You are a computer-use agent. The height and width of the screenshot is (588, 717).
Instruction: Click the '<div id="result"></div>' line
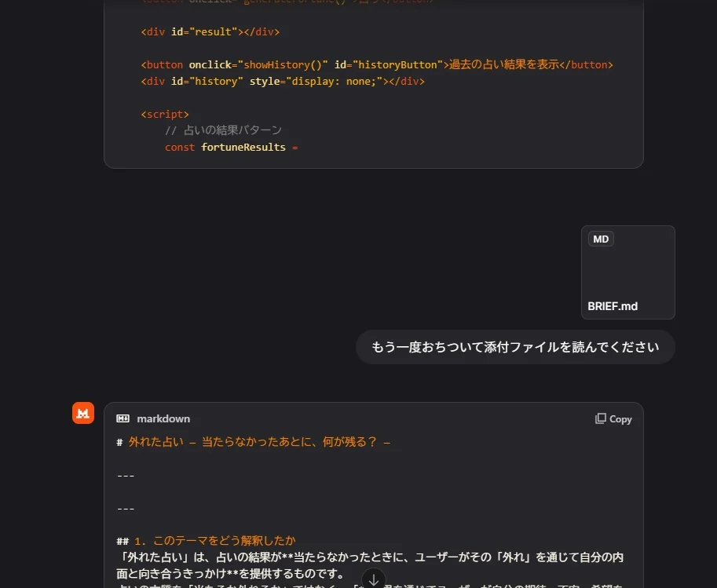click(210, 32)
